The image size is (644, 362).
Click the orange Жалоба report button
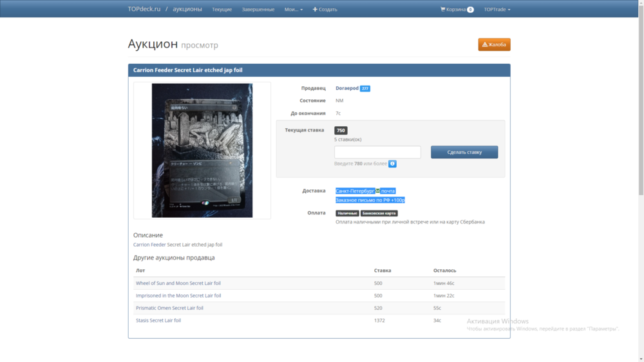tap(494, 44)
